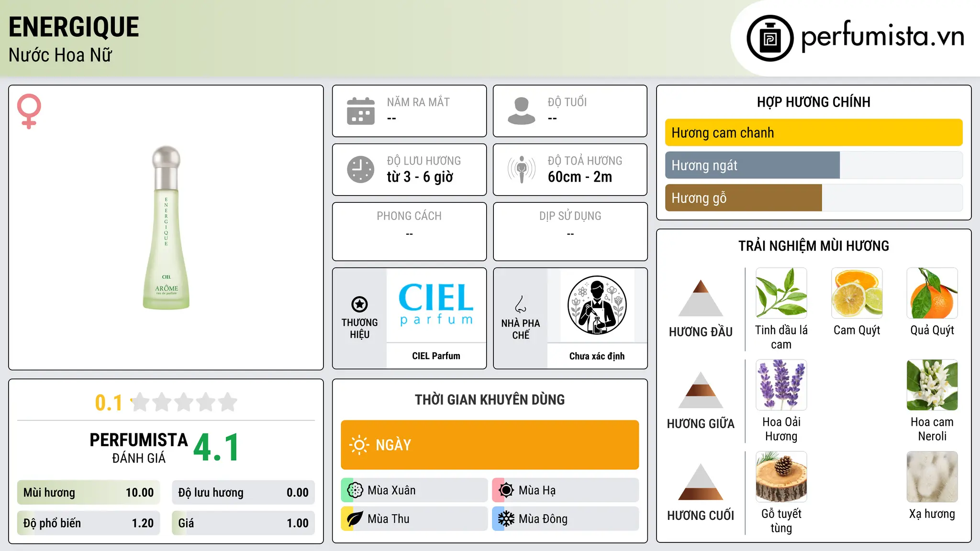Click the NGÀY daytime usage bar
This screenshot has width=980, height=551.
coord(490,445)
